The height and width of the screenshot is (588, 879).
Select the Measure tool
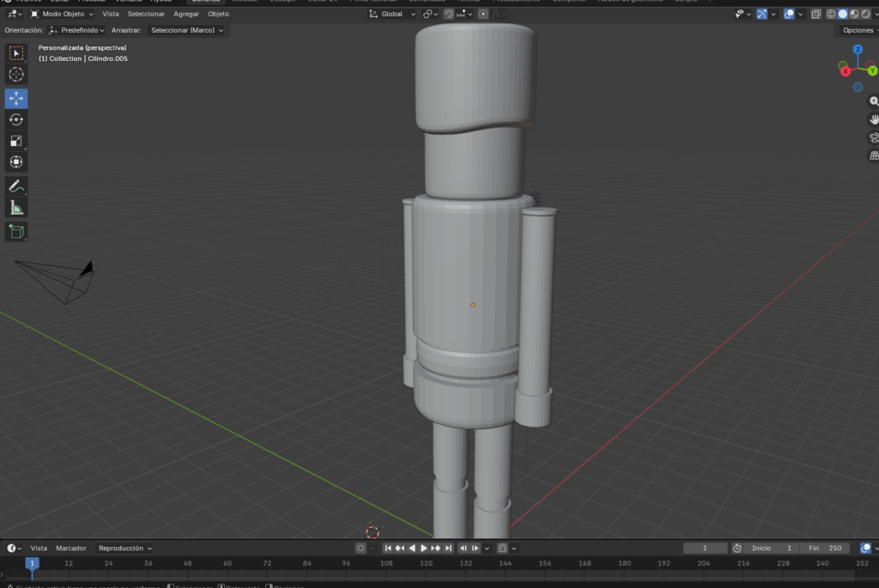16,208
